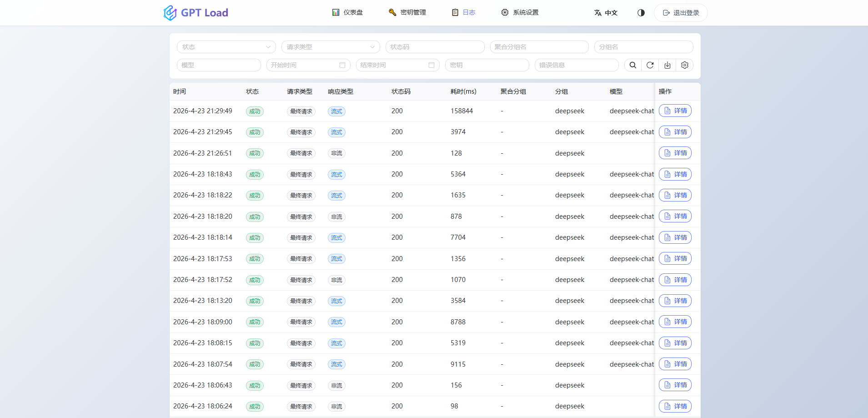Open 详情 for the 21:29:49 log entry
Viewport: 868px width, 418px height.
point(675,111)
